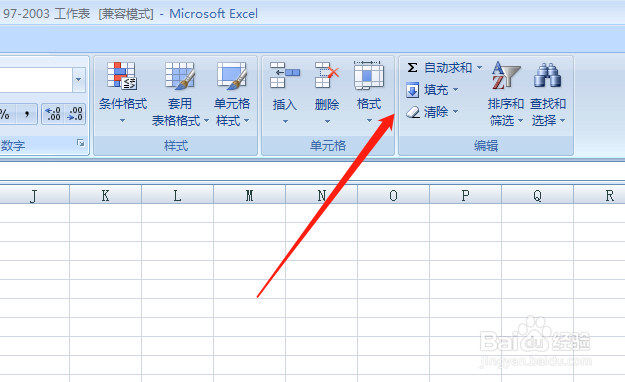This screenshot has height=382, width=625.
Task: Click the Microsoft Excel title bar text
Action: (213, 14)
